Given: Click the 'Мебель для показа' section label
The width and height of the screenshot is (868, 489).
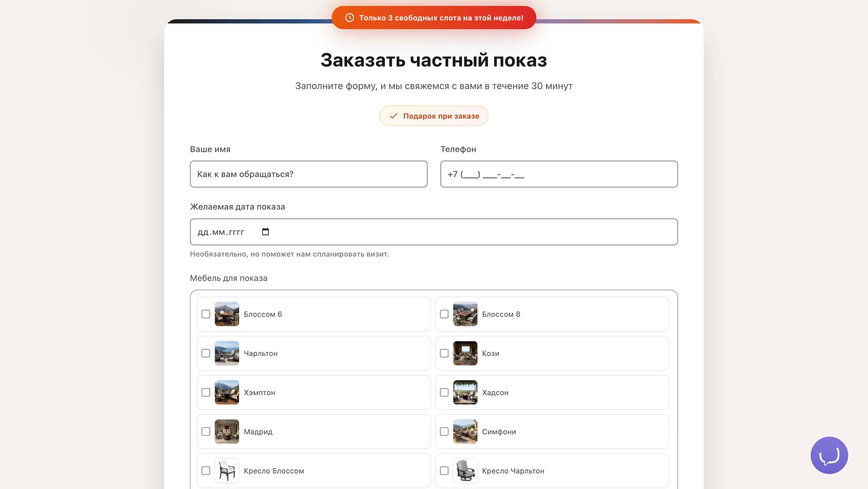Looking at the screenshot, I should point(229,278).
